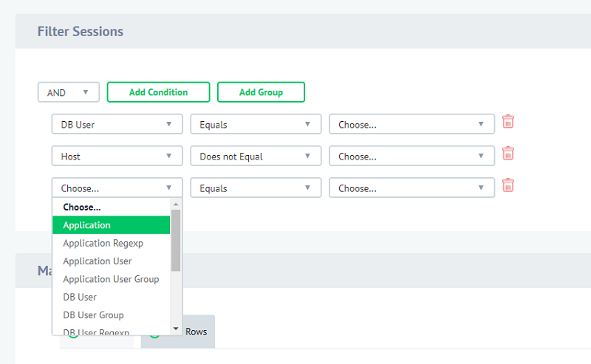Select Application from the dropdown list
The height and width of the screenshot is (364, 591).
click(x=111, y=225)
